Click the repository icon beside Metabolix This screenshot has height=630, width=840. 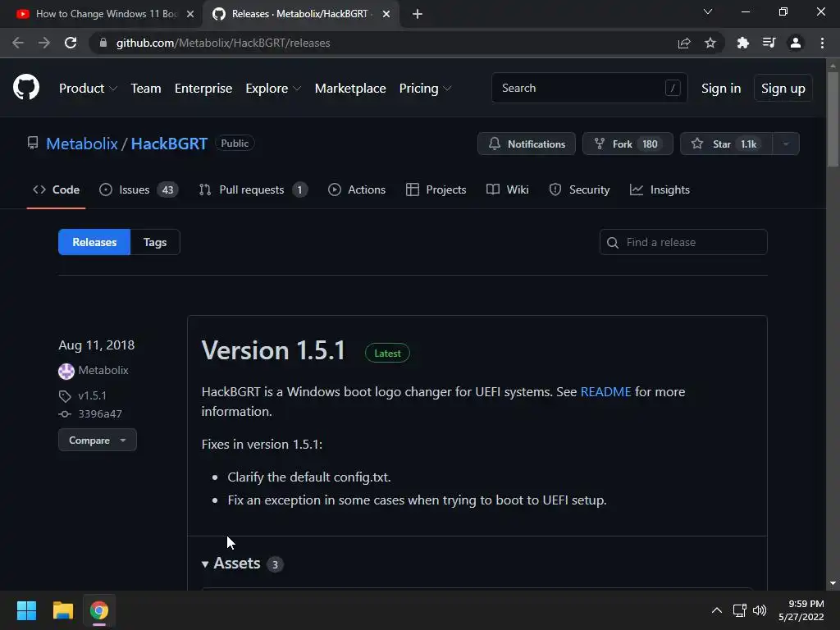coord(33,143)
